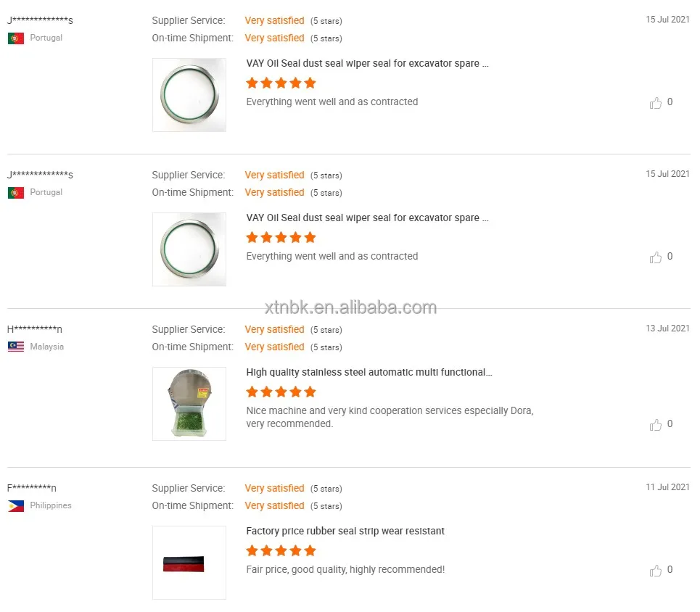
Task: Click reviewer name H**********n
Action: [35, 329]
